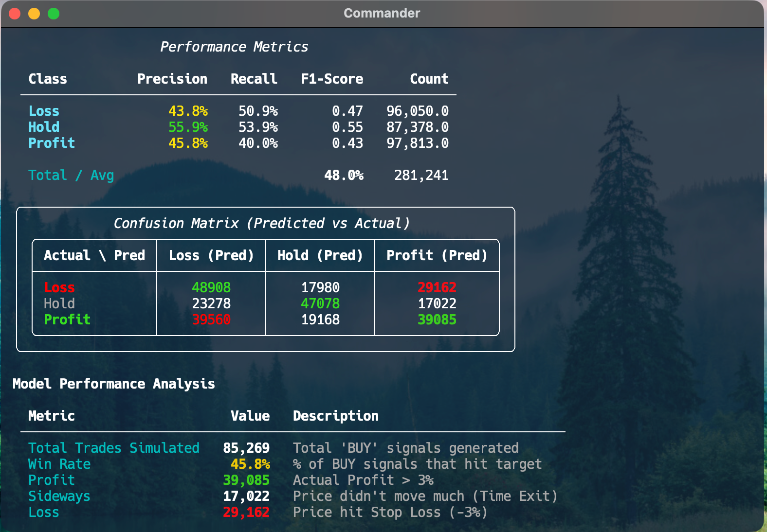The height and width of the screenshot is (532, 767).
Task: Click the "Precision" column header
Action: (172, 79)
